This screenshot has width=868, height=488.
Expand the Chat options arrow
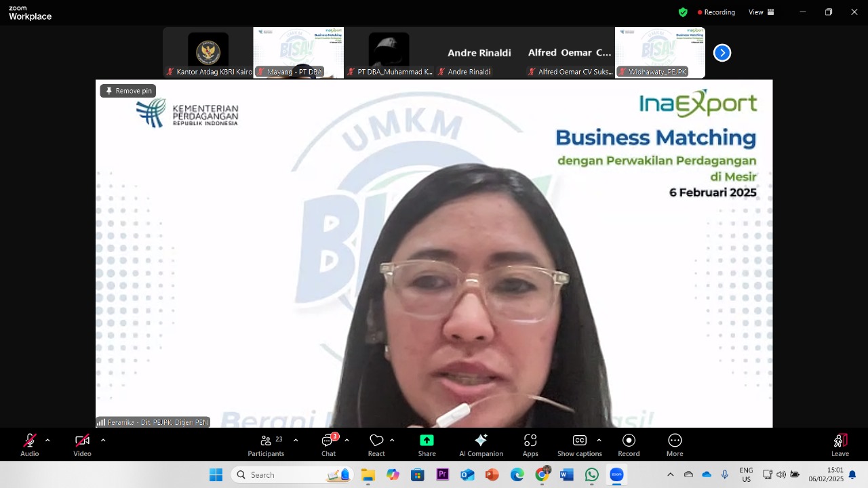point(347,441)
